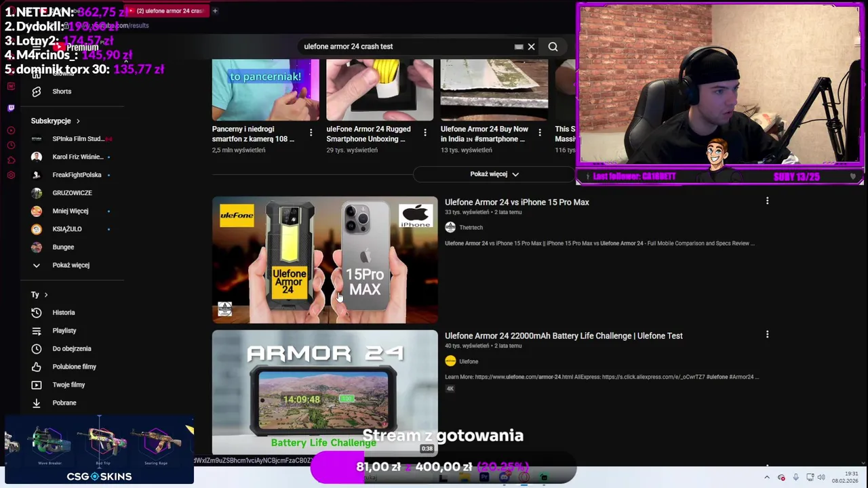Image resolution: width=868 pixels, height=488 pixels.
Task: Open Shorts in the YouTube sidebar
Action: click(x=62, y=91)
